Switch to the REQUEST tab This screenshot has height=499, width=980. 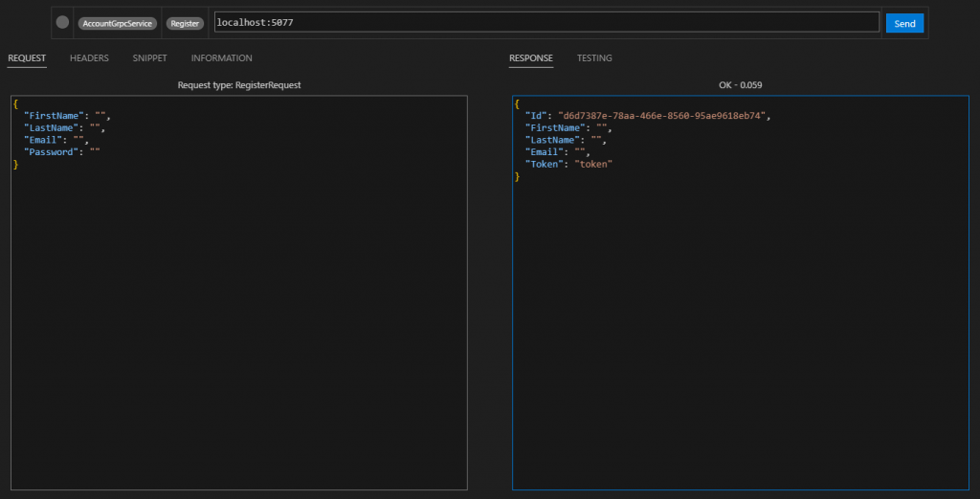(x=27, y=58)
